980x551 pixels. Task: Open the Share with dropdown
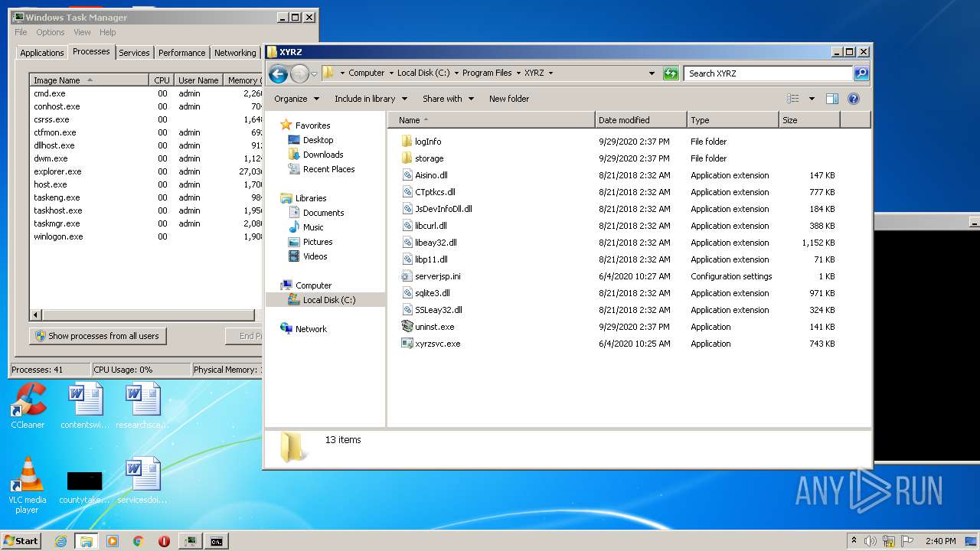449,99
